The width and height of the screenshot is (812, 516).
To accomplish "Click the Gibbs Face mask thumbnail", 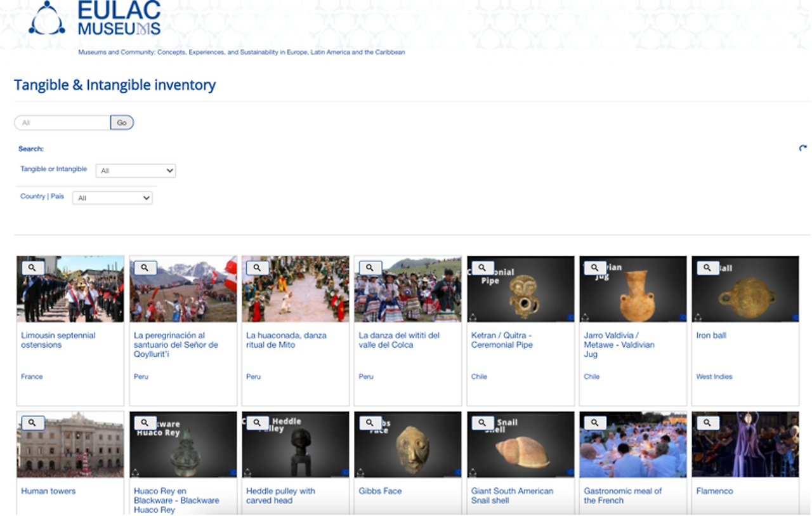I will (408, 444).
